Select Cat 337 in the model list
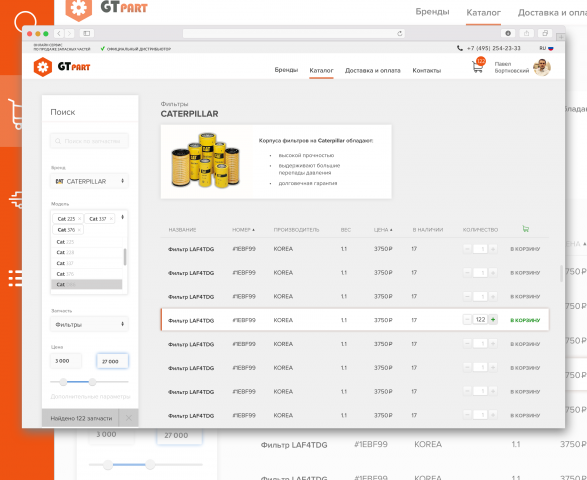 point(86,263)
